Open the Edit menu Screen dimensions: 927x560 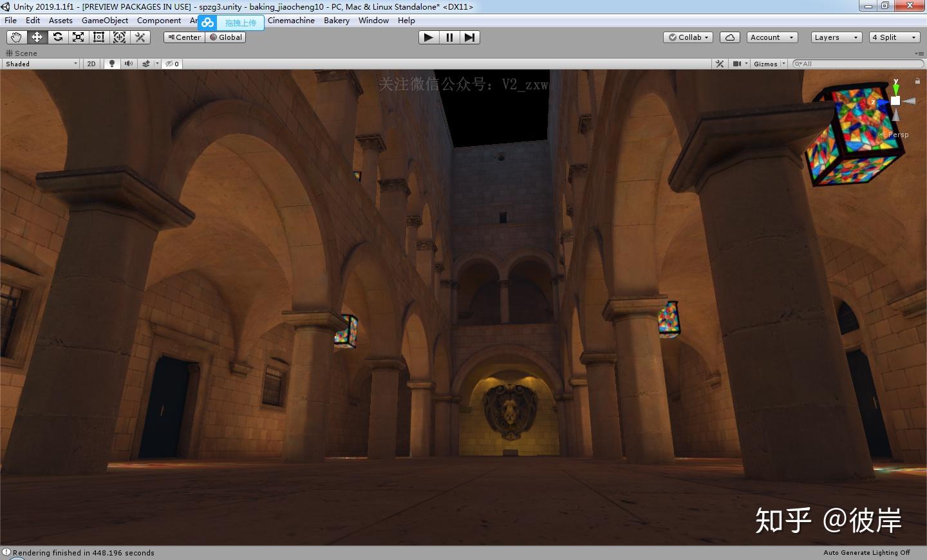pos(33,21)
